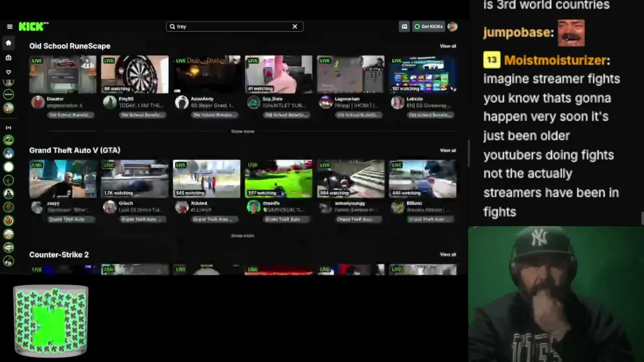Open theedfe's GTA stream thumbnail
Image resolution: width=644 pixels, height=362 pixels.
click(279, 179)
